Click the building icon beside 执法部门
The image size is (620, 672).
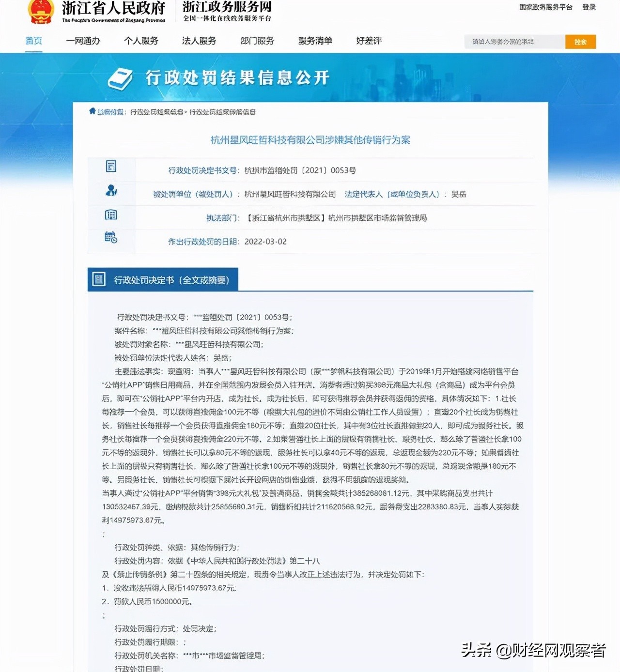111,214
